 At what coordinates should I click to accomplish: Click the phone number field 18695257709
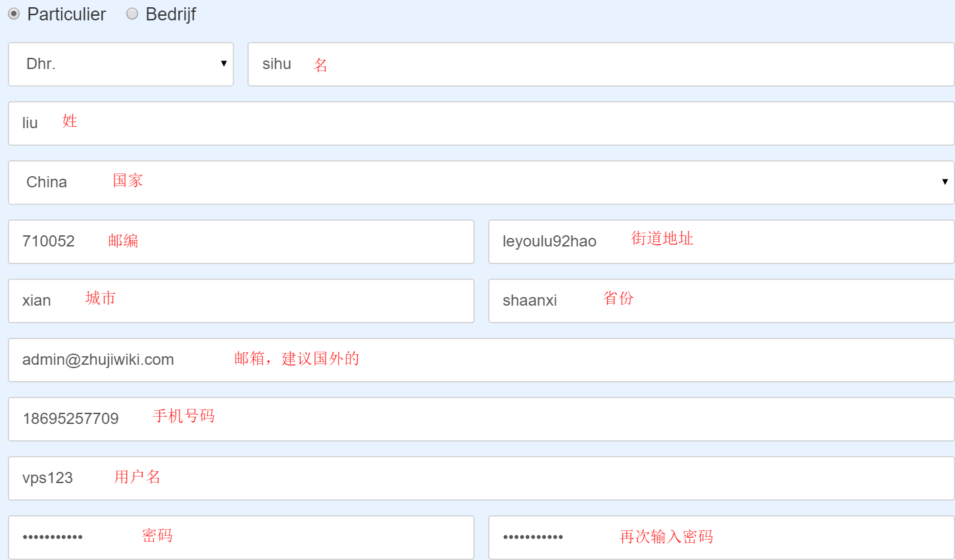[x=481, y=419]
